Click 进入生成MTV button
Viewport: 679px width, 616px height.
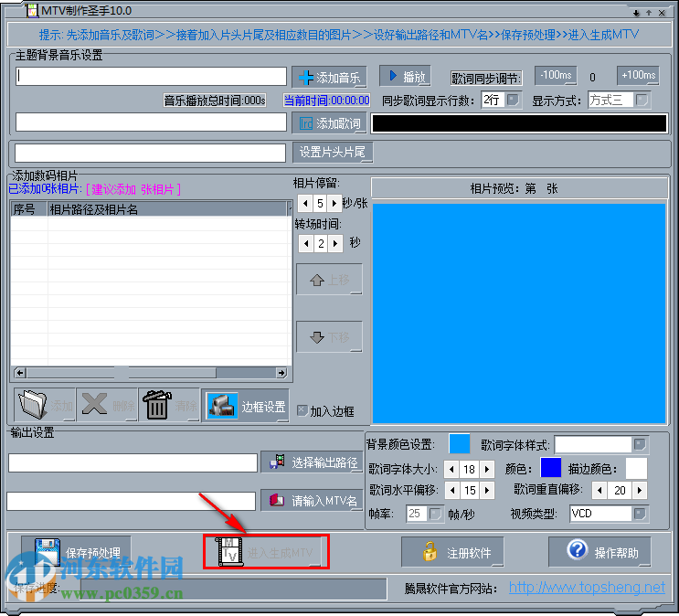(x=266, y=552)
